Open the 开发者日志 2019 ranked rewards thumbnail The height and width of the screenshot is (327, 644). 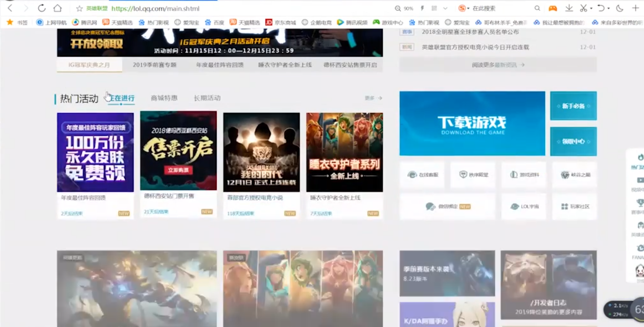548,285
